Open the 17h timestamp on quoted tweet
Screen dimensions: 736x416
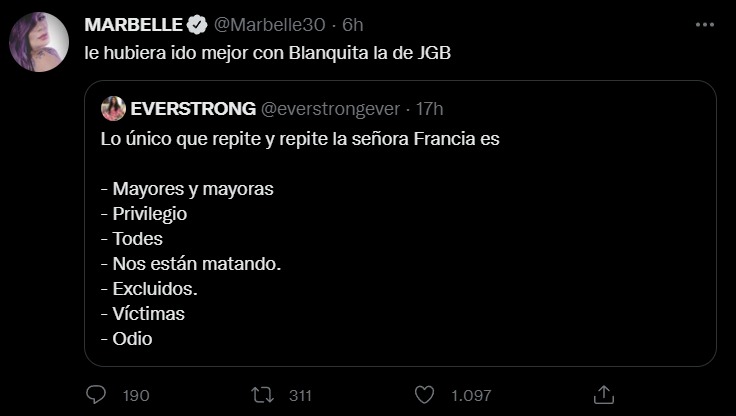[429, 108]
